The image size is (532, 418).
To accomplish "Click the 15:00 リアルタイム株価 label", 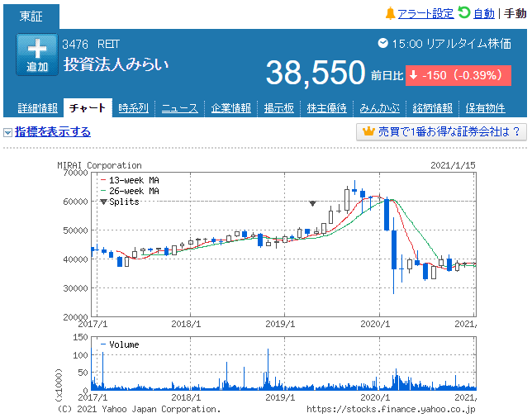I will (x=452, y=44).
